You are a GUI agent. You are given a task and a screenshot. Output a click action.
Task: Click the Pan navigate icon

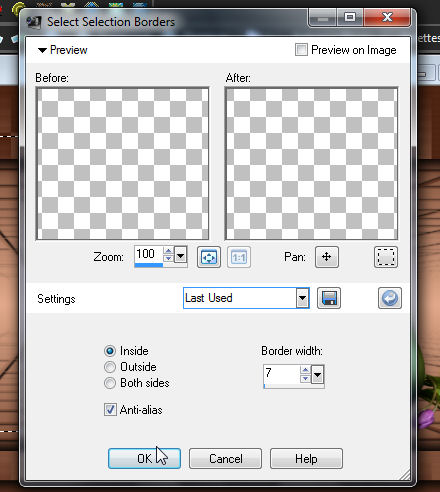[327, 257]
